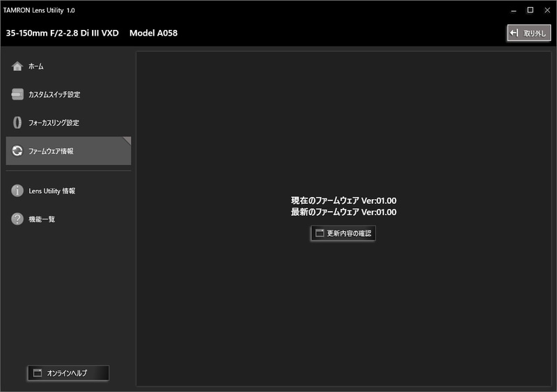
Task: Open Lens Utility 情報 page
Action: coord(52,191)
